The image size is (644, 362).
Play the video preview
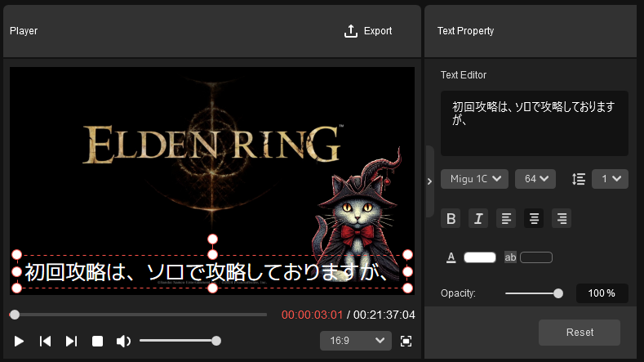(x=19, y=341)
